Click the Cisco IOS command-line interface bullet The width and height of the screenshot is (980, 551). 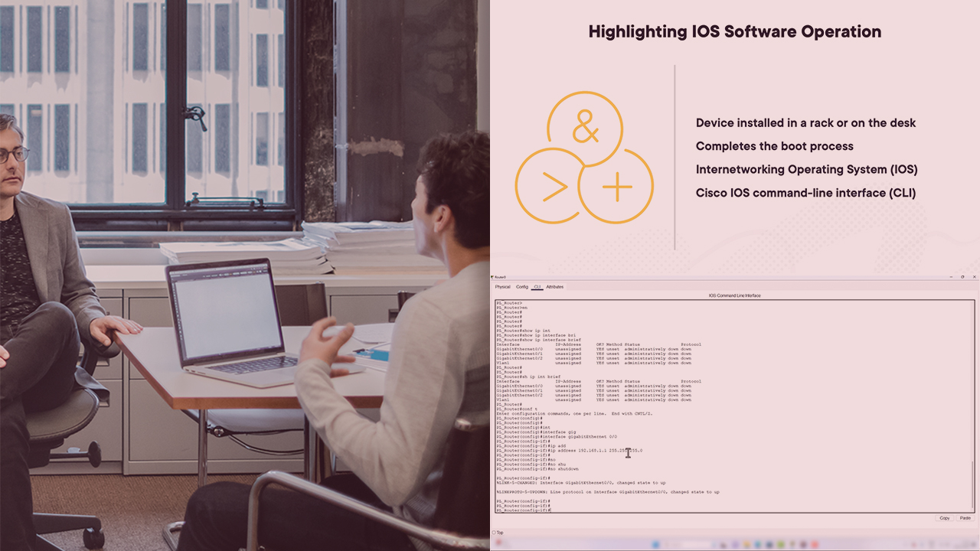(x=805, y=193)
